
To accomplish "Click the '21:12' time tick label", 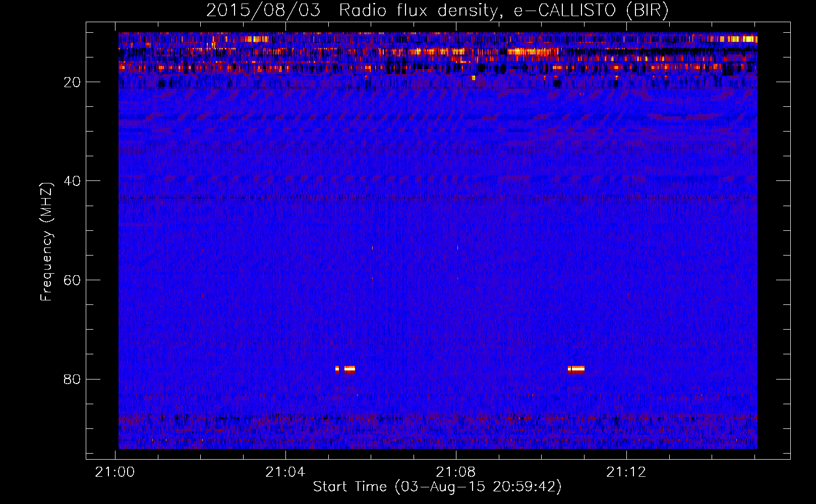I will tap(626, 472).
